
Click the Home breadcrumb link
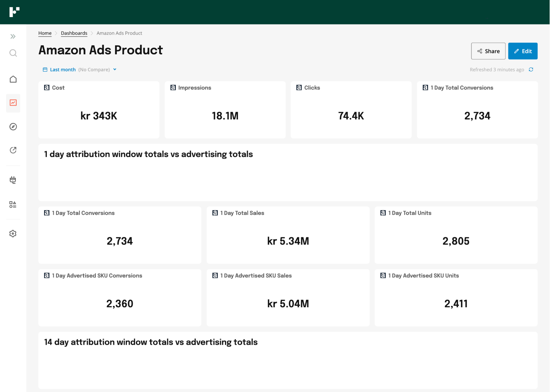pyautogui.click(x=45, y=33)
